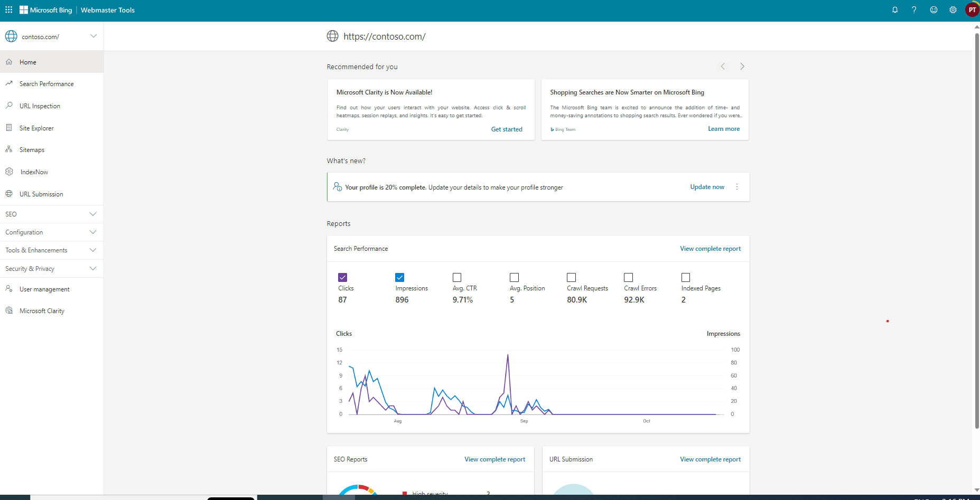Image resolution: width=980 pixels, height=500 pixels.
Task: Click the PT user profile avatar
Action: pyautogui.click(x=972, y=10)
